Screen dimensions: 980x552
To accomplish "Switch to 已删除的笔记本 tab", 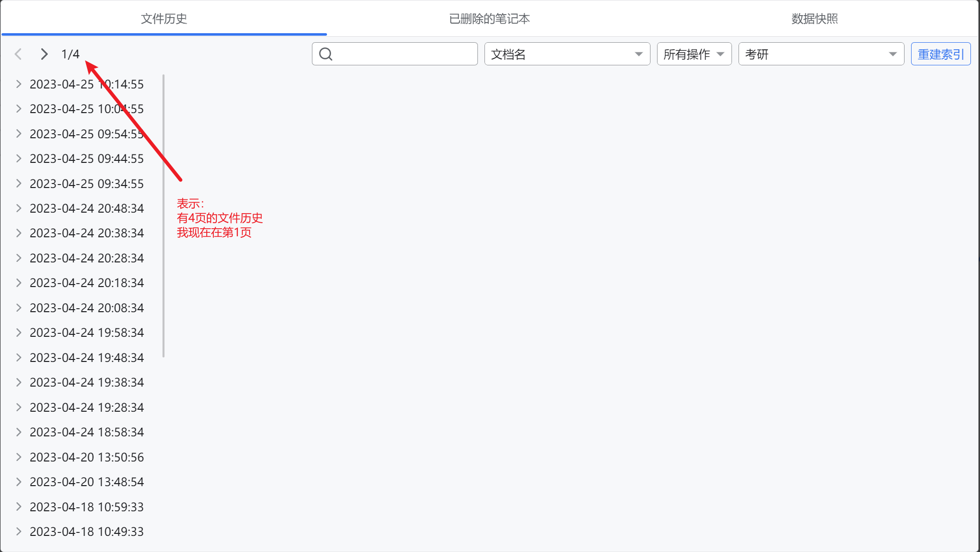I will pyautogui.click(x=489, y=19).
